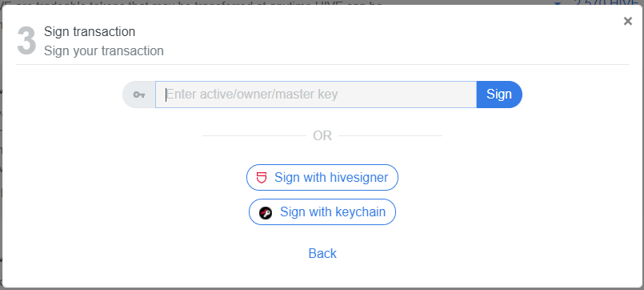Click the gray key icon beside the input

[x=139, y=95]
